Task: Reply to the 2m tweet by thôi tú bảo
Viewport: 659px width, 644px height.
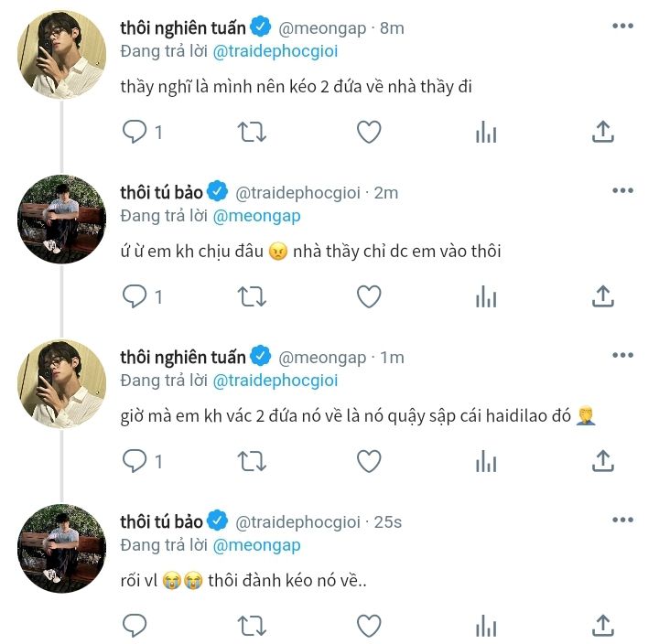Action: [135, 296]
